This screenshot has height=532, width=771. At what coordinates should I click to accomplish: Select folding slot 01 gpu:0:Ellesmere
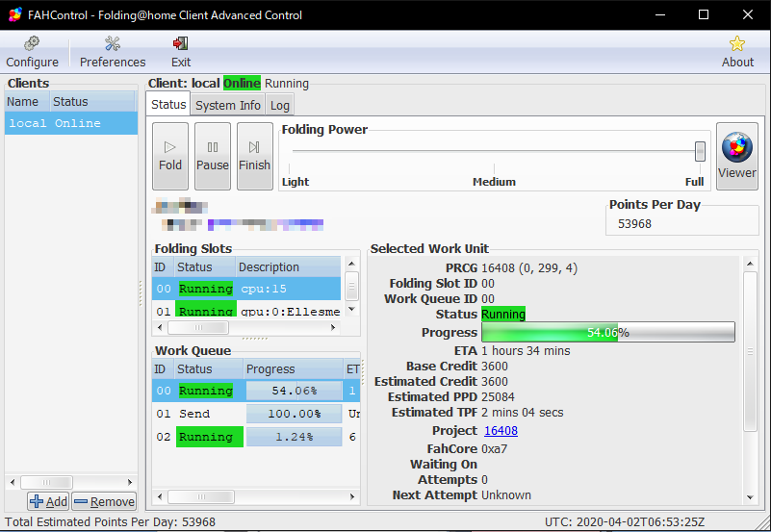(246, 311)
